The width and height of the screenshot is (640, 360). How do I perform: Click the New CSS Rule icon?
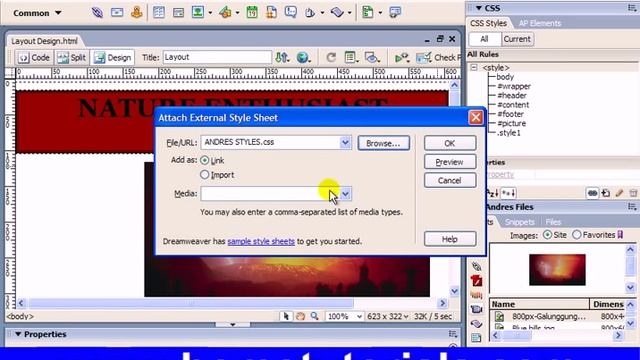pos(606,193)
